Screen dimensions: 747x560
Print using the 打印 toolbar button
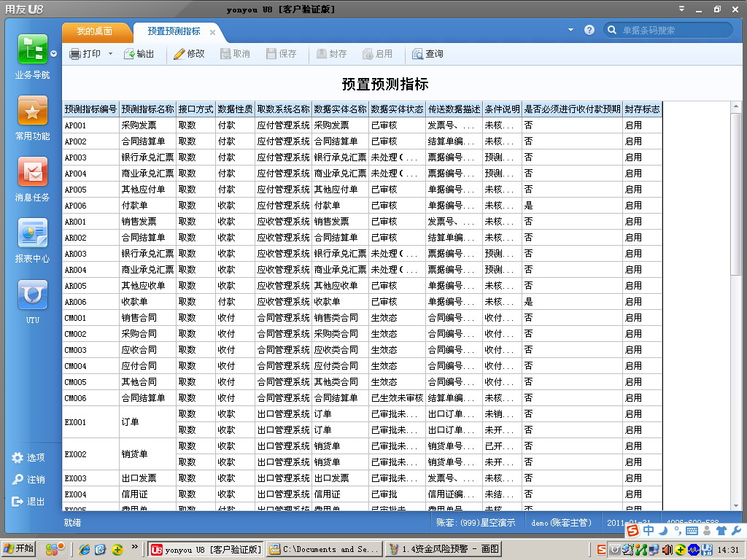point(85,54)
